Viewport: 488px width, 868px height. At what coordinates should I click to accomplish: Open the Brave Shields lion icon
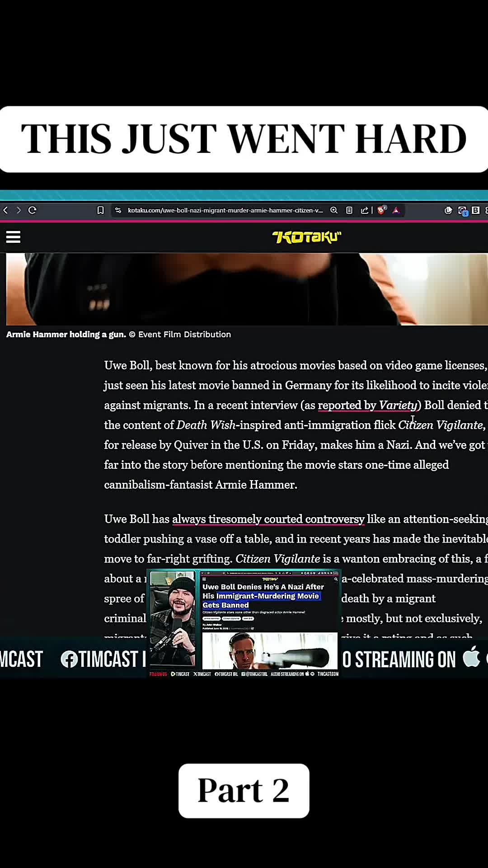[382, 210]
